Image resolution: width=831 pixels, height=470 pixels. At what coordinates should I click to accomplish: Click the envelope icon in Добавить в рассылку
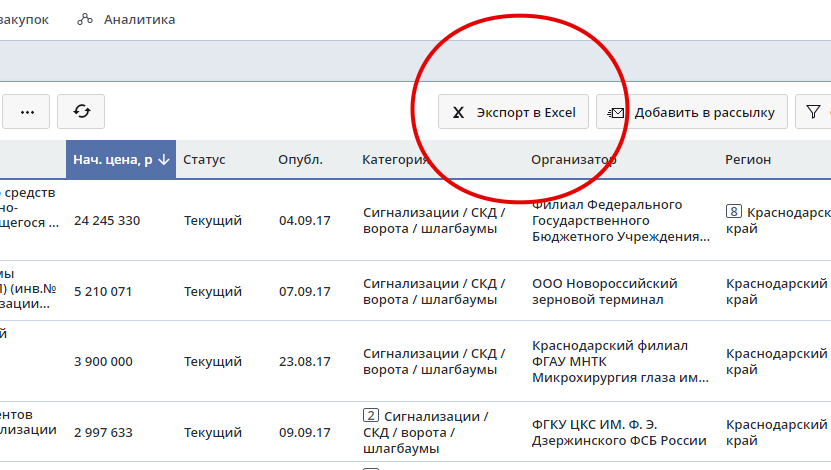616,113
